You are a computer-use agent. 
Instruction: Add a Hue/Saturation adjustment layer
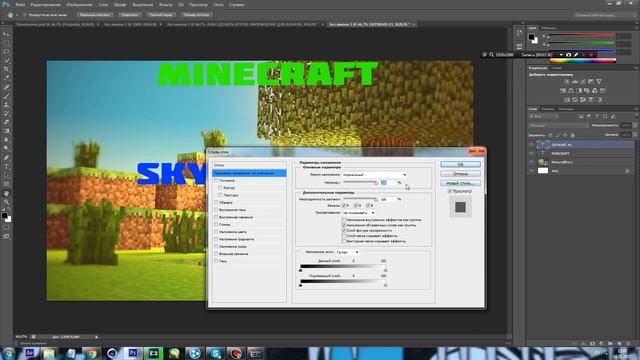point(563,91)
